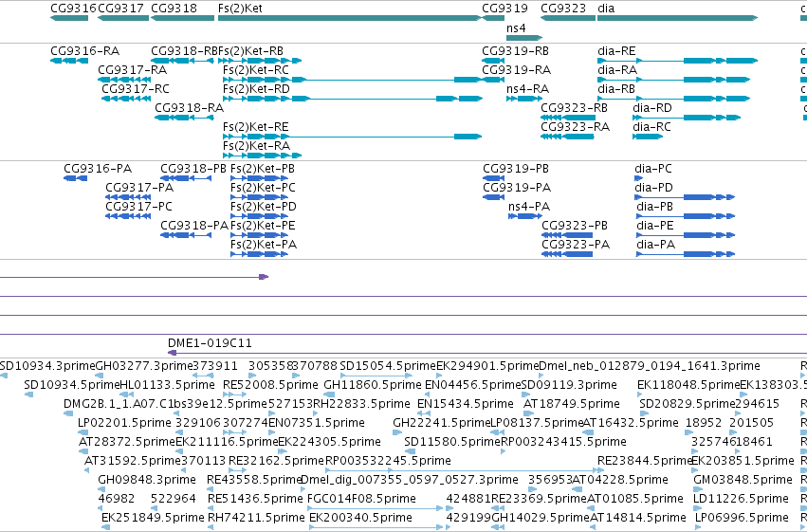Select the SD15054.5prime EST label
Image resolution: width=807 pixels, height=532 pixels.
tap(388, 366)
